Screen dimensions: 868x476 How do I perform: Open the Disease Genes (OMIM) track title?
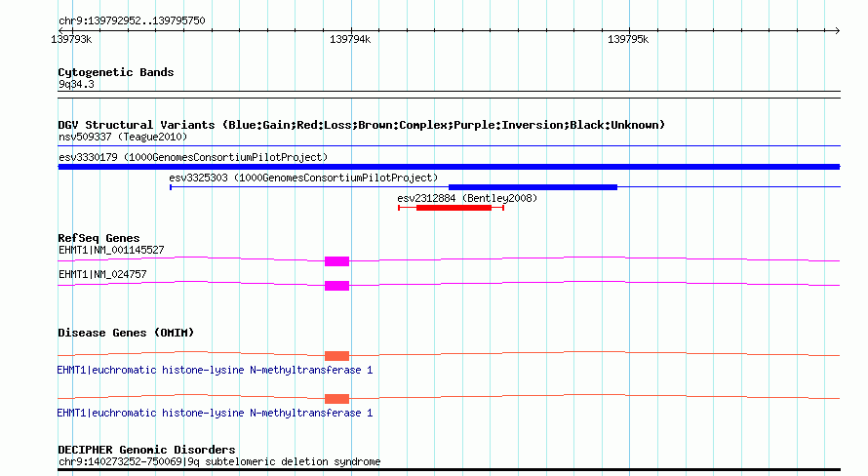click(x=126, y=333)
